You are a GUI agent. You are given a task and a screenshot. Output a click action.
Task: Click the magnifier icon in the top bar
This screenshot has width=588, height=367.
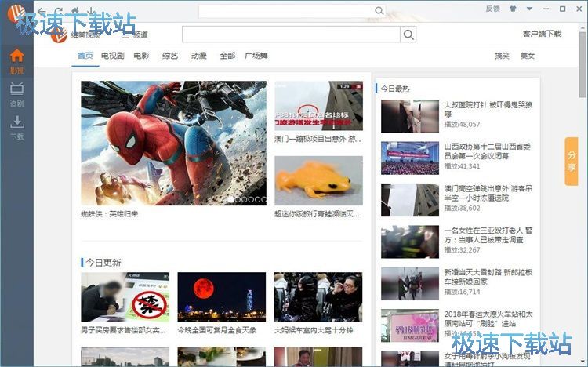(379, 11)
